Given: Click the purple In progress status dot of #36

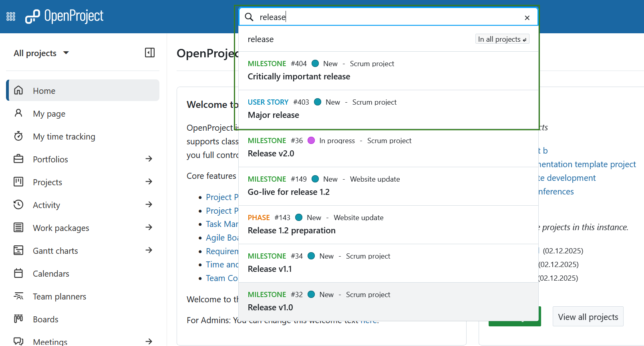Looking at the screenshot, I should tap(311, 140).
